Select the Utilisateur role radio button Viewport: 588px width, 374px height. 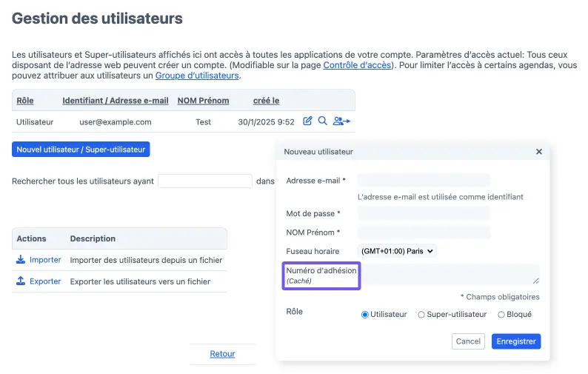[365, 315]
